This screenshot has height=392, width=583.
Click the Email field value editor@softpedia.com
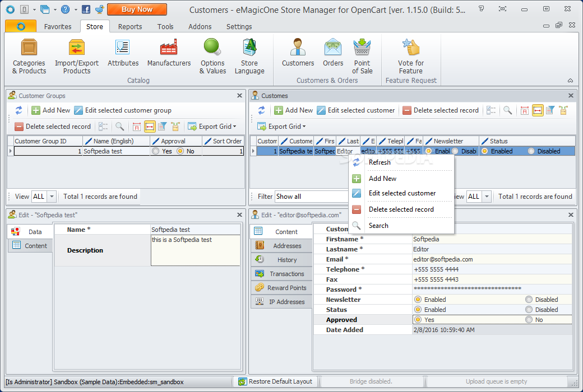click(x=492, y=259)
